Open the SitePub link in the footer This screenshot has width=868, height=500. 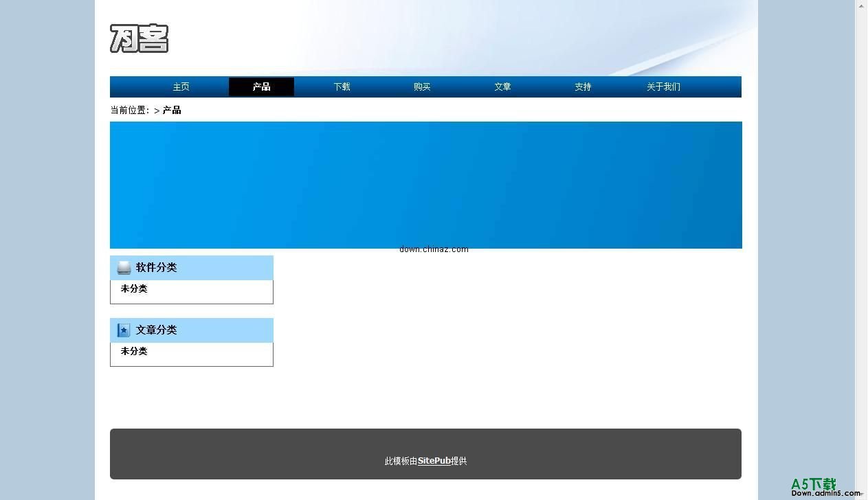[x=434, y=461]
